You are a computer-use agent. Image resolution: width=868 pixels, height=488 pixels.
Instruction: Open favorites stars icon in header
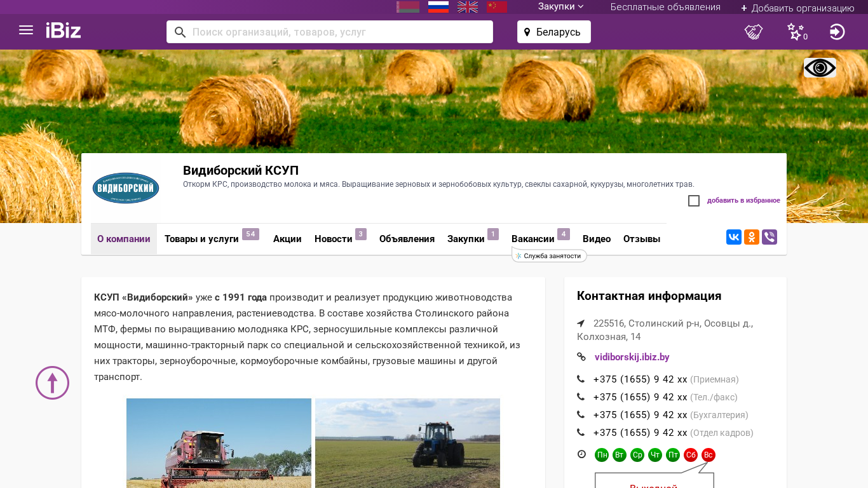[796, 32]
